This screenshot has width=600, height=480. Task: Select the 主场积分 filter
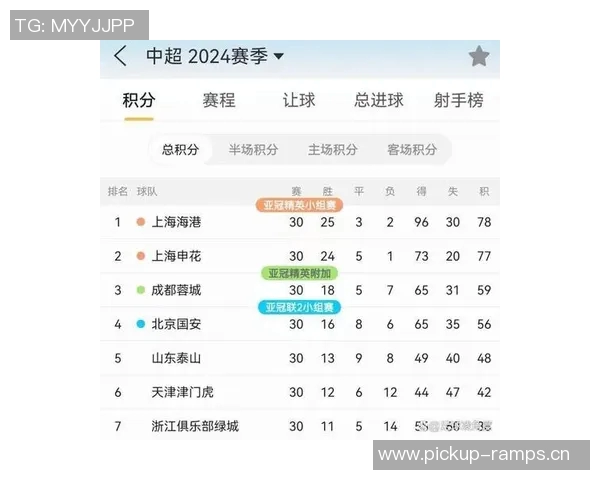(x=333, y=150)
